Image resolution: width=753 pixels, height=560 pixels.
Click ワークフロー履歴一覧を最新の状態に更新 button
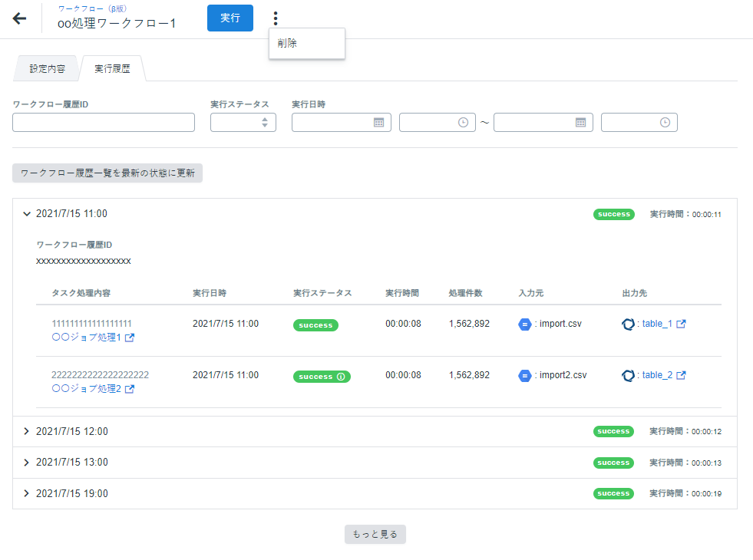point(107,173)
